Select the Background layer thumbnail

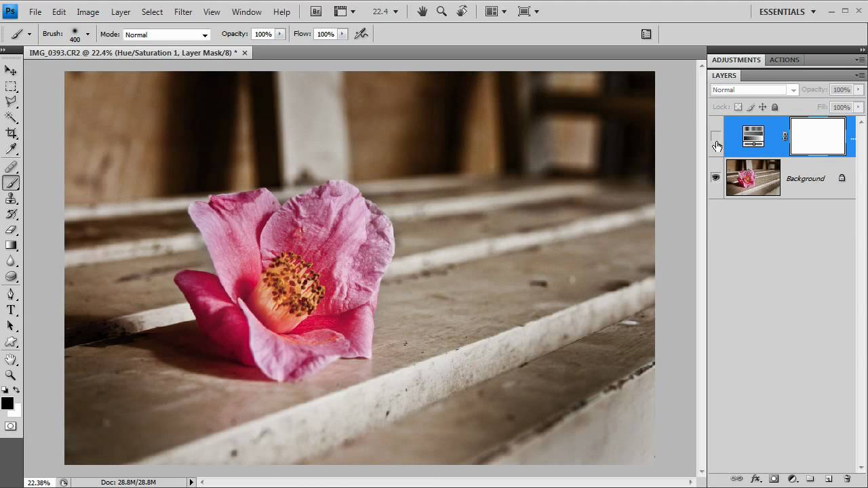click(753, 178)
